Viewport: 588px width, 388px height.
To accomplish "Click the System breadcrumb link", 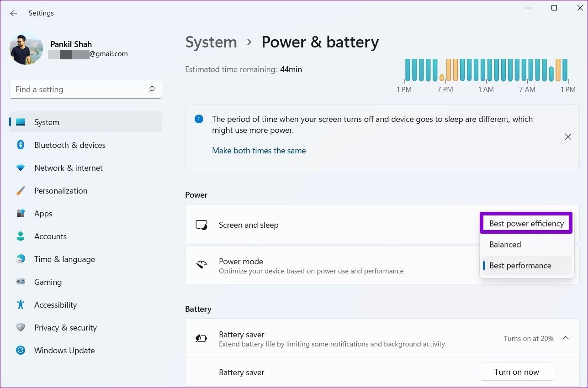I will tap(211, 42).
